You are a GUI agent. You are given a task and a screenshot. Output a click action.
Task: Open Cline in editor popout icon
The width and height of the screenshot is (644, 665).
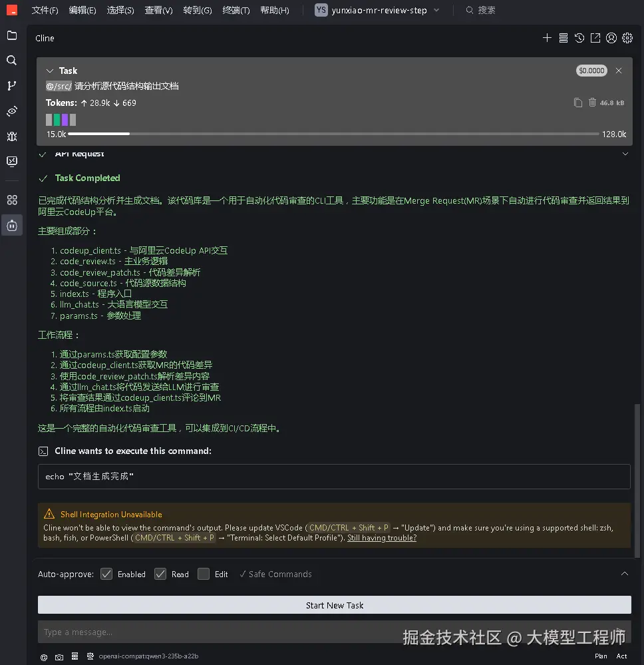[595, 38]
